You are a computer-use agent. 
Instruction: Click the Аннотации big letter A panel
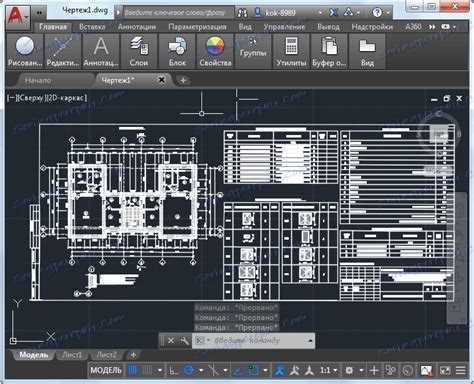[101, 51]
